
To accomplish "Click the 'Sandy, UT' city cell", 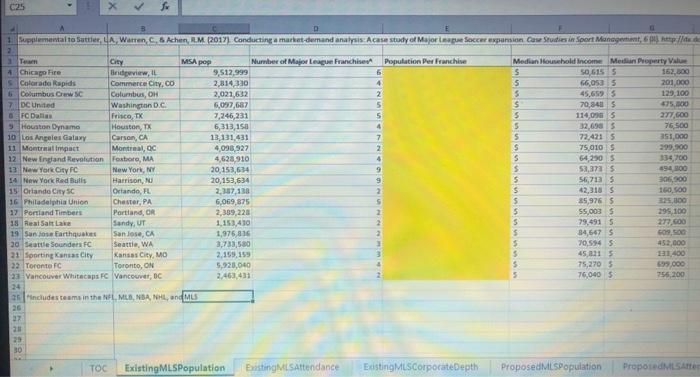I will 148,223.
